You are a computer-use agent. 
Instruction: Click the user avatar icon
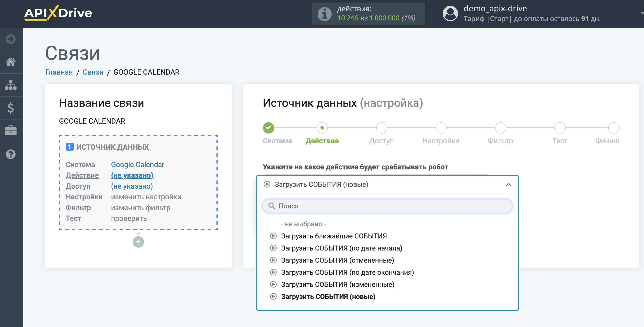pos(450,14)
